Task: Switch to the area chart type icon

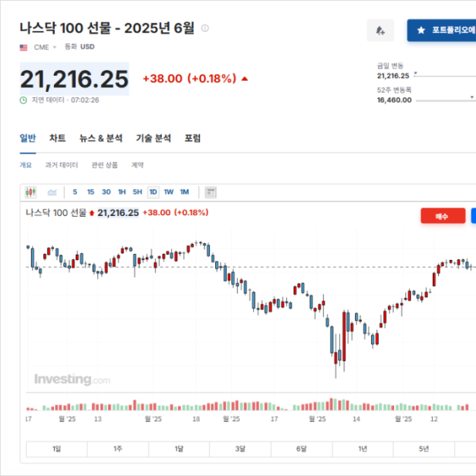Action: click(x=52, y=192)
